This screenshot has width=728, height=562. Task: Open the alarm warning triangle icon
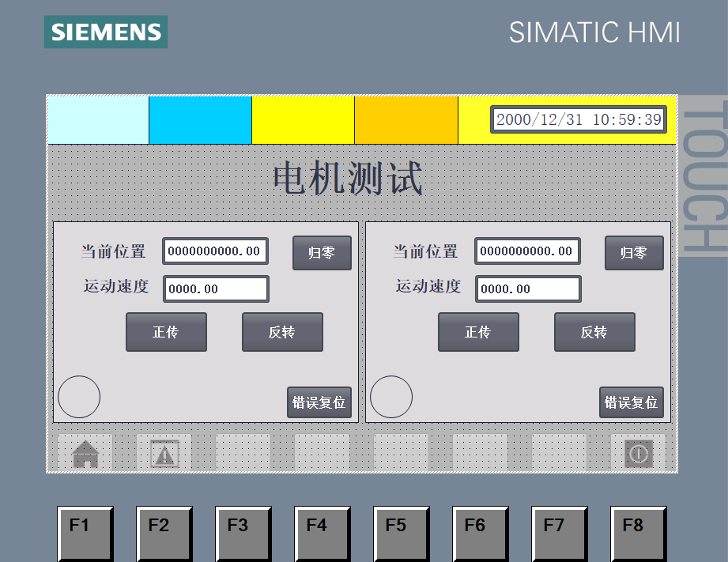pyautogui.click(x=164, y=454)
